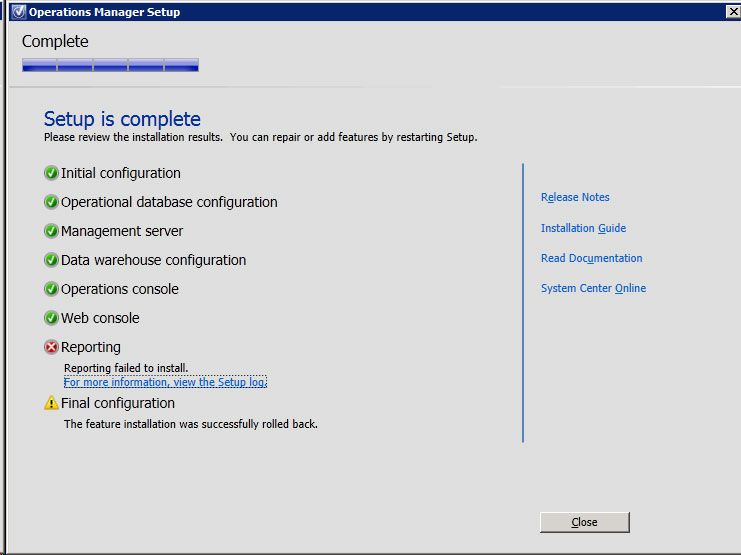The width and height of the screenshot is (741, 555).
Task: Open the Release Notes link
Action: tap(575, 197)
